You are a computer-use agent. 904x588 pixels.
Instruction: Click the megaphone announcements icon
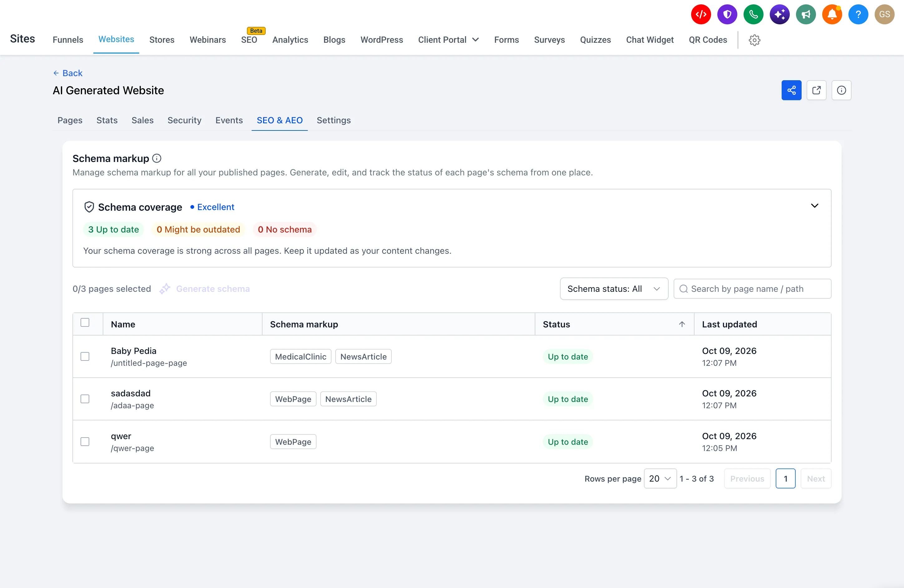pos(806,14)
